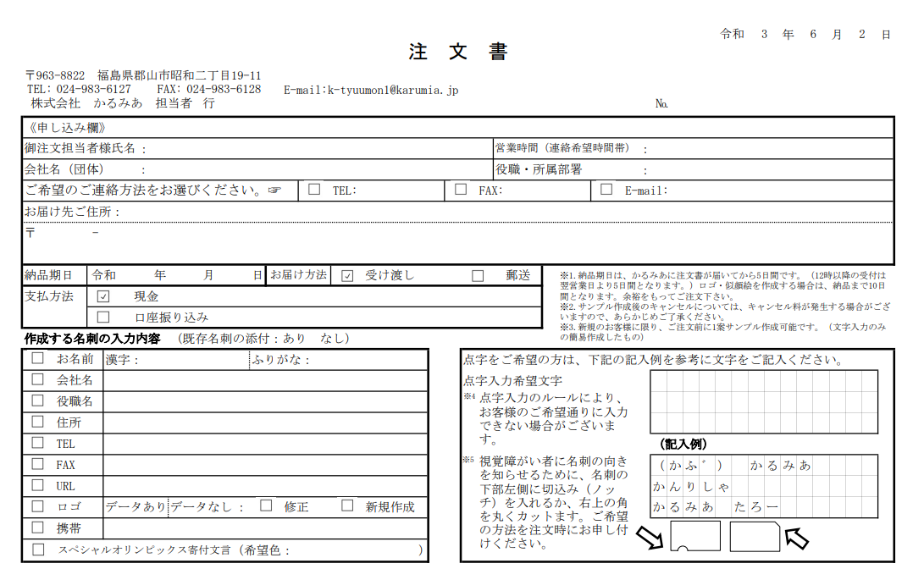Click the 株式会社 かるみあ 担当者 行 text
This screenshot has width=924, height=580.
coord(123,103)
